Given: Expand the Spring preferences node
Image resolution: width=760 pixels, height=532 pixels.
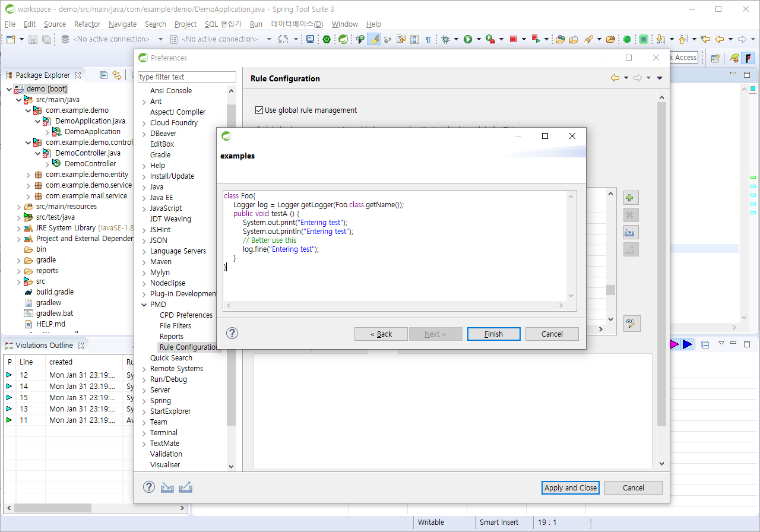Looking at the screenshot, I should click(x=144, y=400).
